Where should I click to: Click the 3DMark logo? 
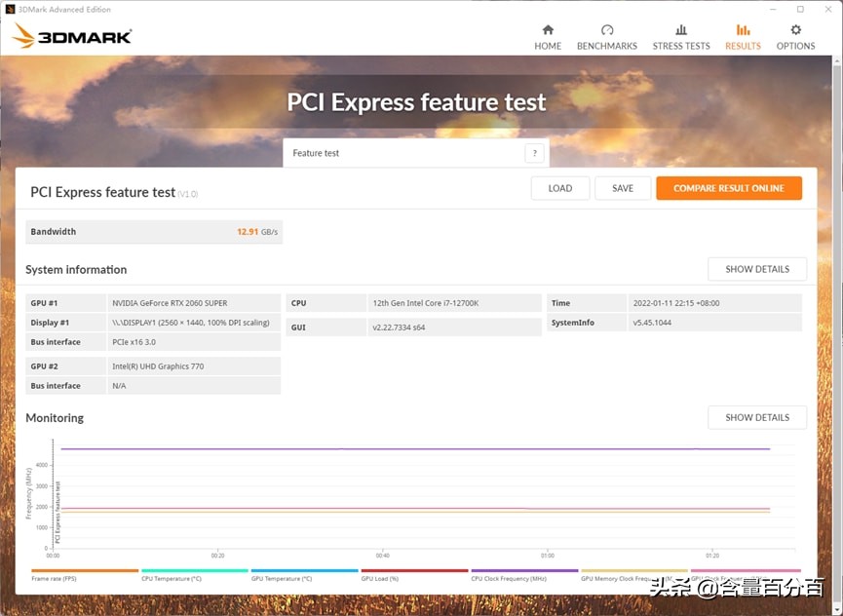pos(72,36)
